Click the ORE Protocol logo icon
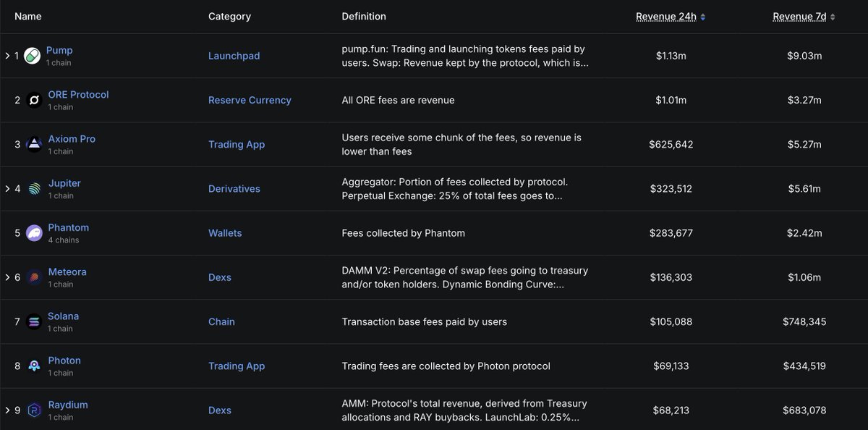This screenshot has height=430, width=868. (34, 100)
